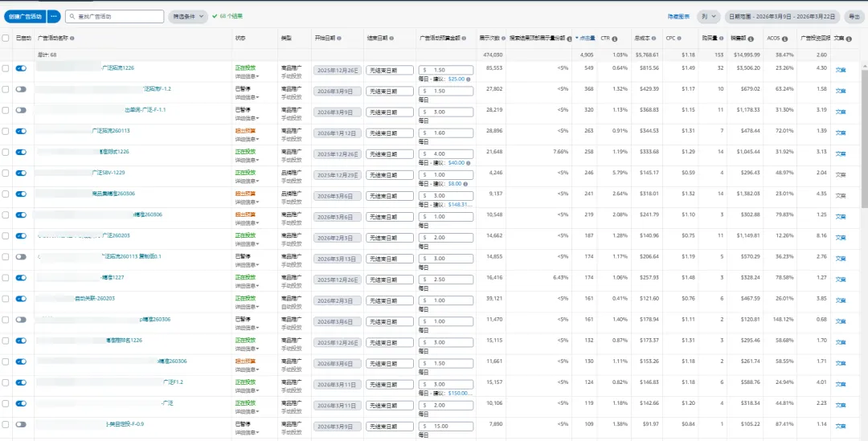This screenshot has width=868, height=441.
Task: Click the three-dots more options button
Action: 54,16
